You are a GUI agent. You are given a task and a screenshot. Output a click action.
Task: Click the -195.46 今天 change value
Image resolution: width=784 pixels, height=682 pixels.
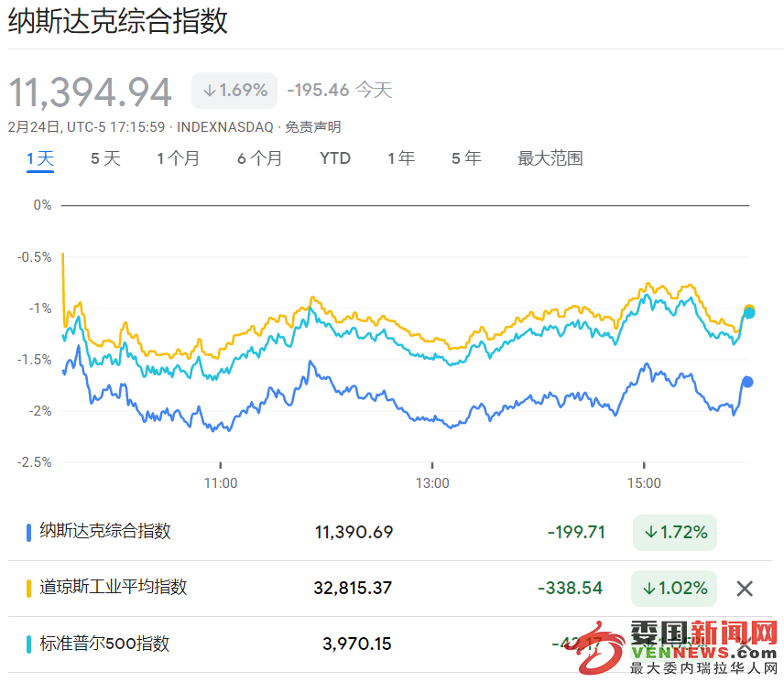tap(340, 91)
